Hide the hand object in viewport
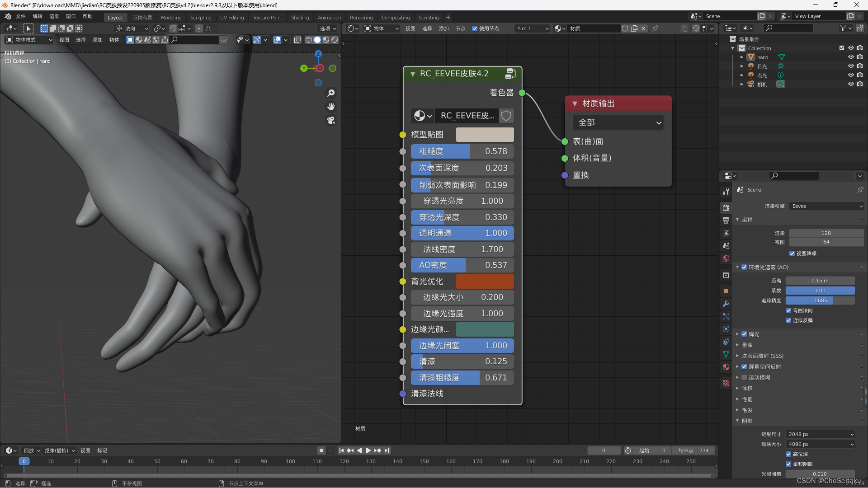 point(850,57)
